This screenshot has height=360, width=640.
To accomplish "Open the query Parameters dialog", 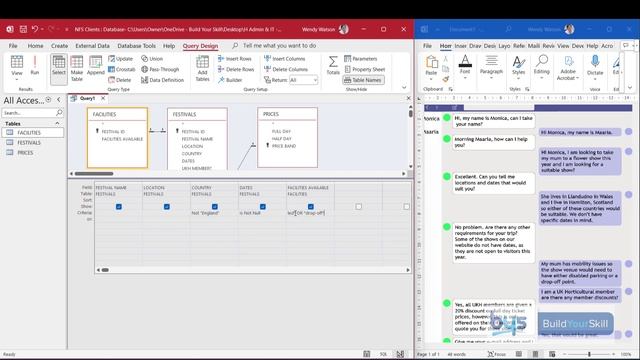I will click(x=361, y=59).
